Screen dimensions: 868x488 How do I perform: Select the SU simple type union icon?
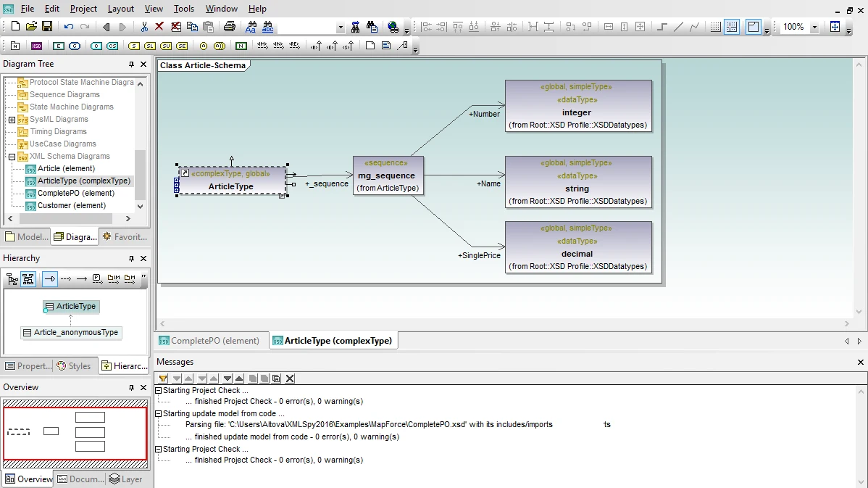166,46
